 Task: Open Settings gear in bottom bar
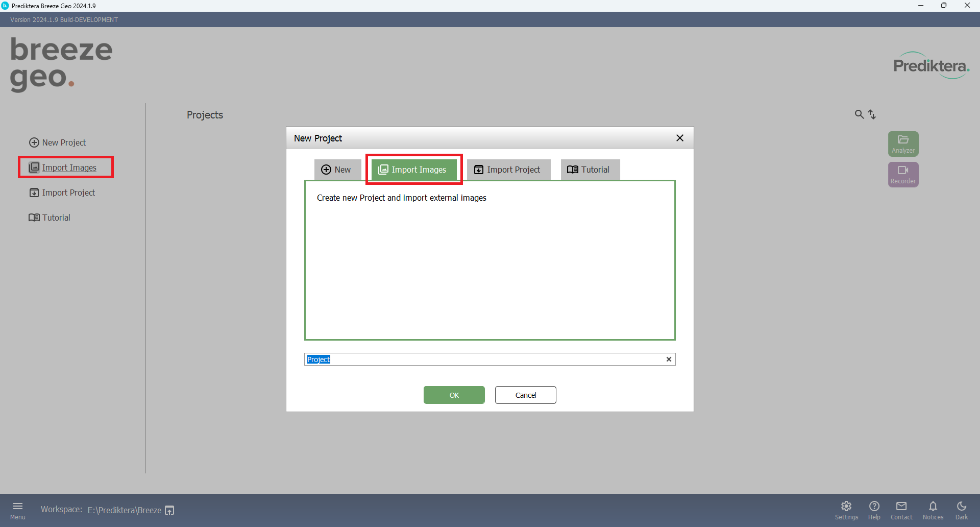(846, 510)
